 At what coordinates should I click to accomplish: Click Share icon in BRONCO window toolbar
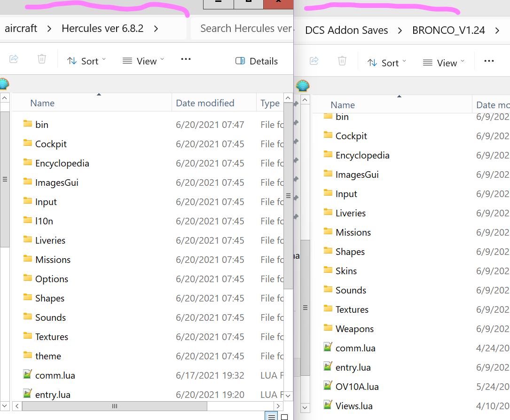(x=314, y=61)
